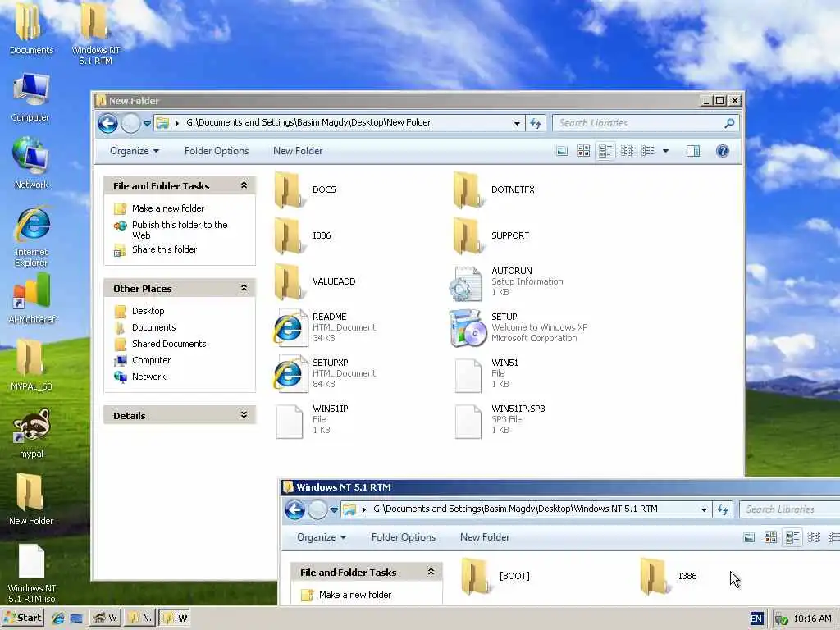Open recent pages dropdown beside New Folder nav arrows
Image resolution: width=840 pixels, height=630 pixels.
[147, 124]
